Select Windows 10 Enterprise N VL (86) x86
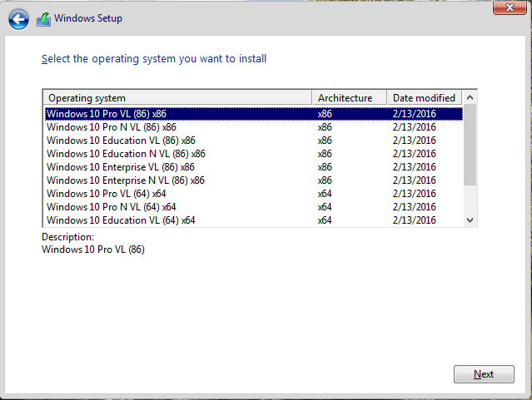532x400 pixels. 253,180
